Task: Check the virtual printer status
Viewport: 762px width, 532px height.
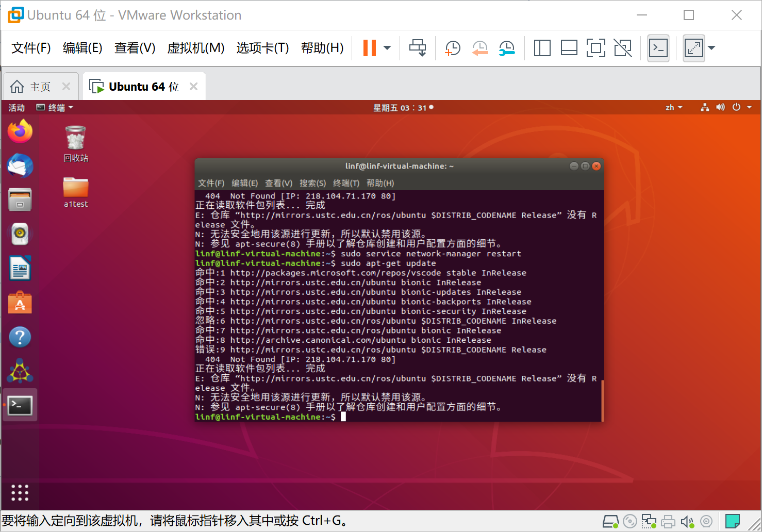Action: point(668,521)
